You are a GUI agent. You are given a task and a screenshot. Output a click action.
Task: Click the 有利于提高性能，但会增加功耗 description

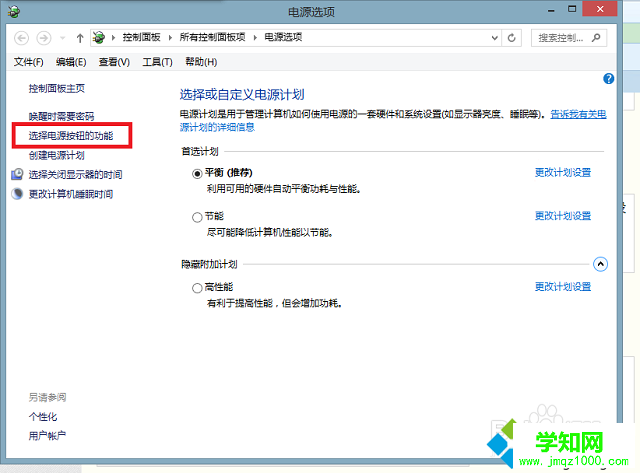[x=274, y=303]
